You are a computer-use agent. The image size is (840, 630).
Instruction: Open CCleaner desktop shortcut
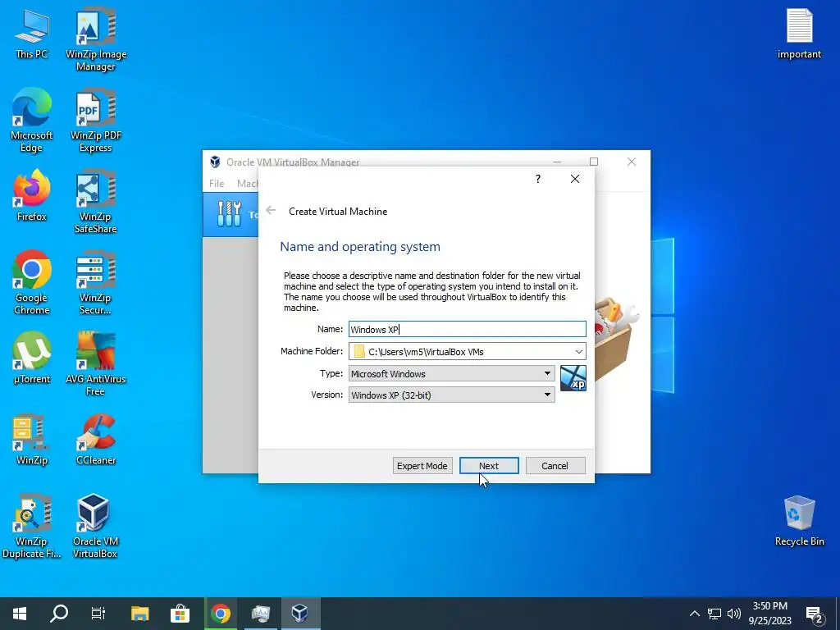96,440
